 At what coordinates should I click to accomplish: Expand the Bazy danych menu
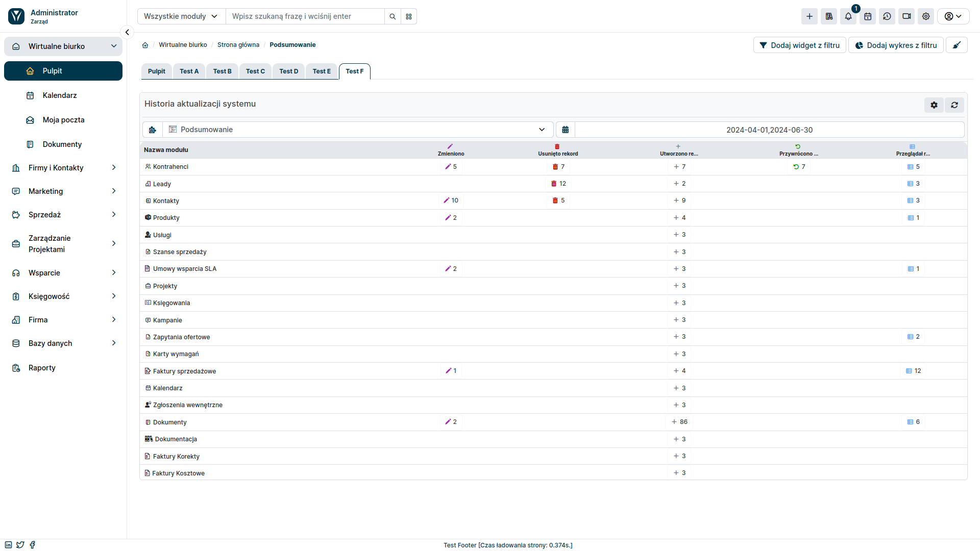63,343
